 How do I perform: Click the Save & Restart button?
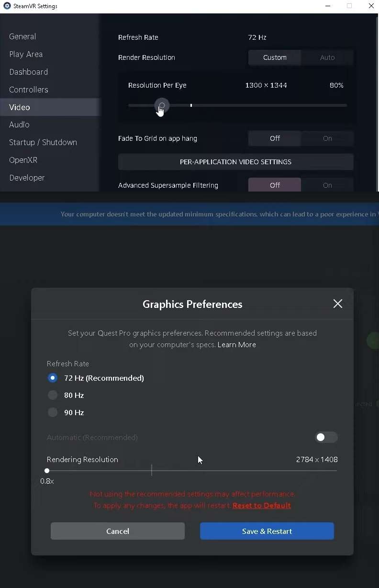click(267, 531)
